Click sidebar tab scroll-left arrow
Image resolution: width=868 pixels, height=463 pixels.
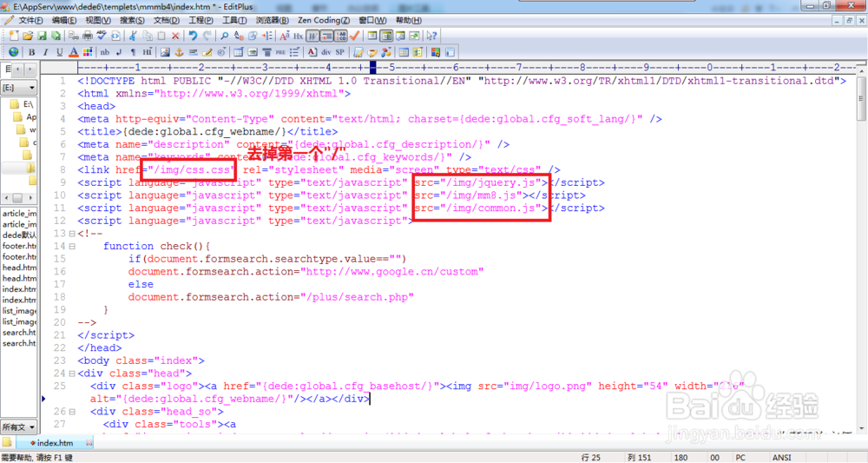(x=18, y=69)
